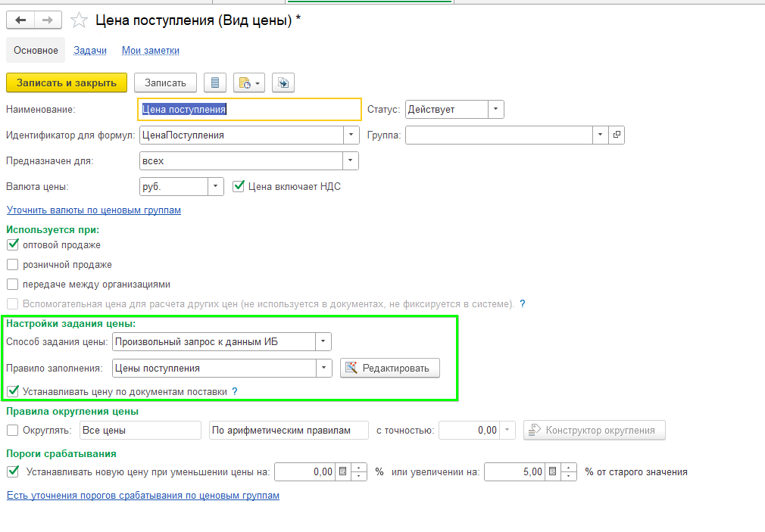Expand Правило заполнения dropdown
Screen dimensions: 765x532
pos(324,368)
